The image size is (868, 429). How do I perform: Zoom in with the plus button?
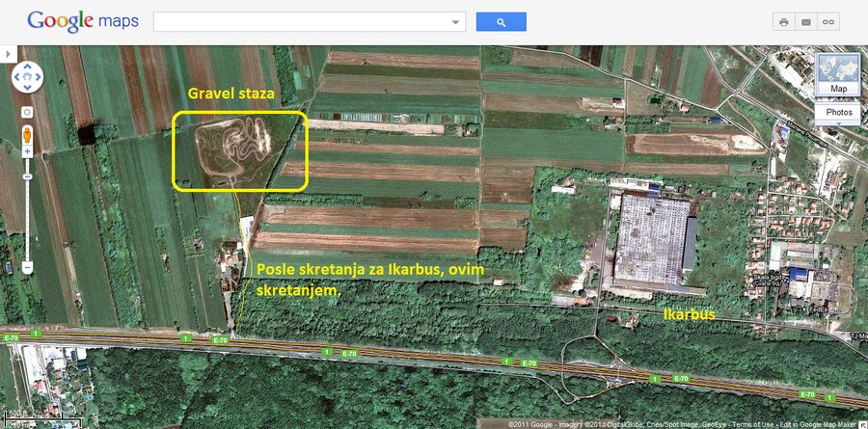coord(27,151)
